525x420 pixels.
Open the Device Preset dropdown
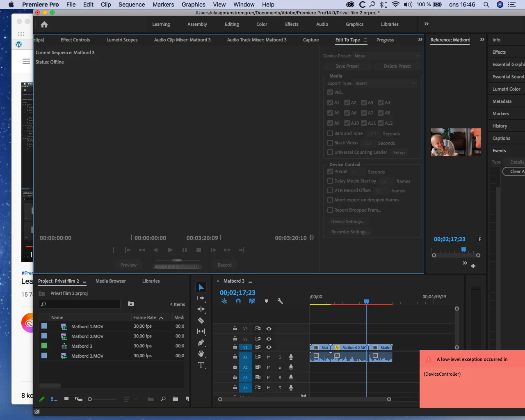[x=387, y=56]
